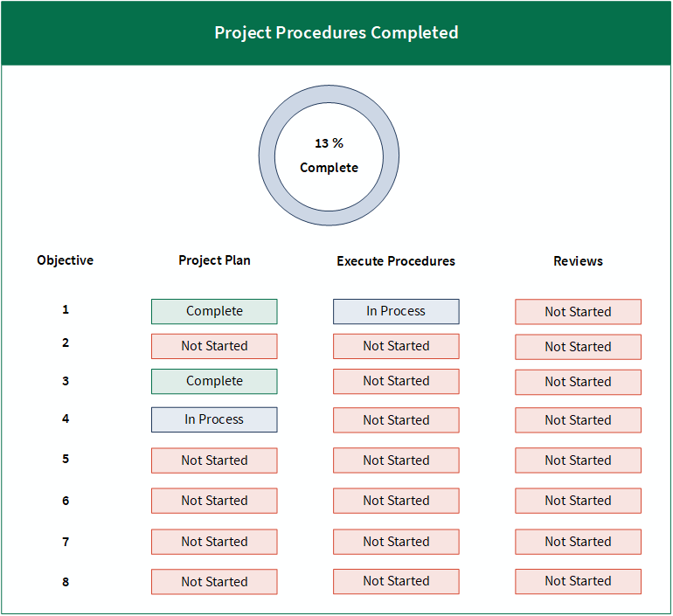
Task: Select Objective 1 Project Plan Complete status
Action: (x=214, y=311)
